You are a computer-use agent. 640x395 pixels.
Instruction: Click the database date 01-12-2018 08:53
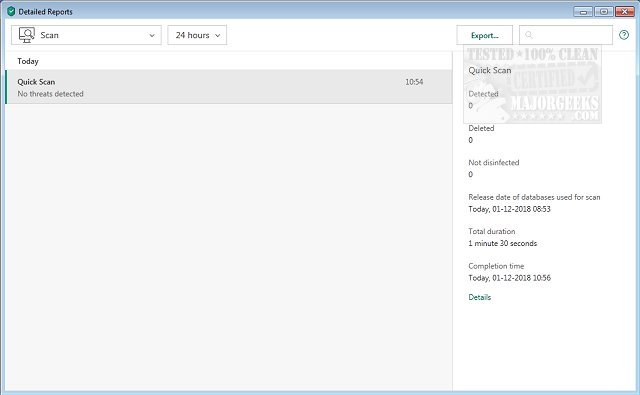pos(509,209)
